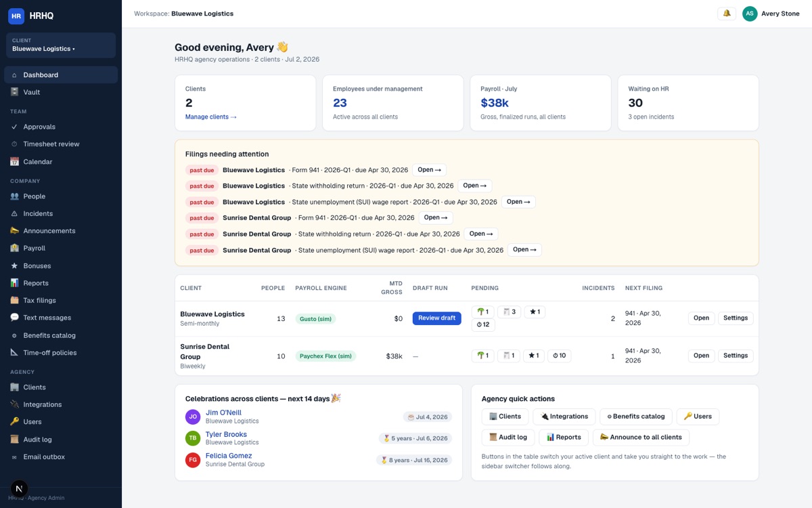The height and width of the screenshot is (508, 812).
Task: Click Sunrise Dental Group clock badge showing 10
Action: 559,356
